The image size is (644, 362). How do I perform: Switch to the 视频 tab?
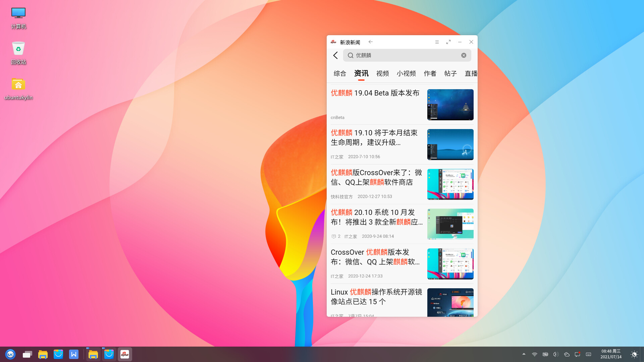[382, 73]
